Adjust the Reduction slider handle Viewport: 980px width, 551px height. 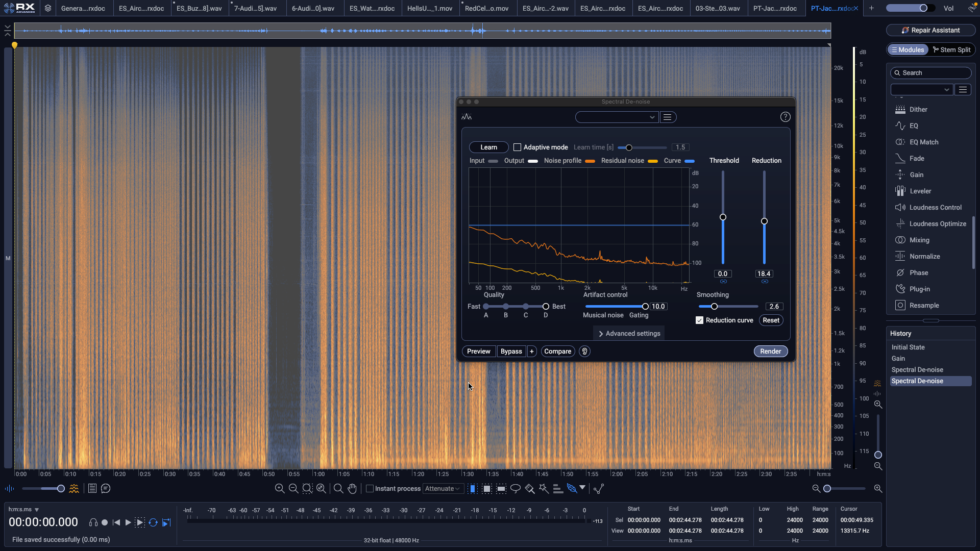pyautogui.click(x=764, y=221)
